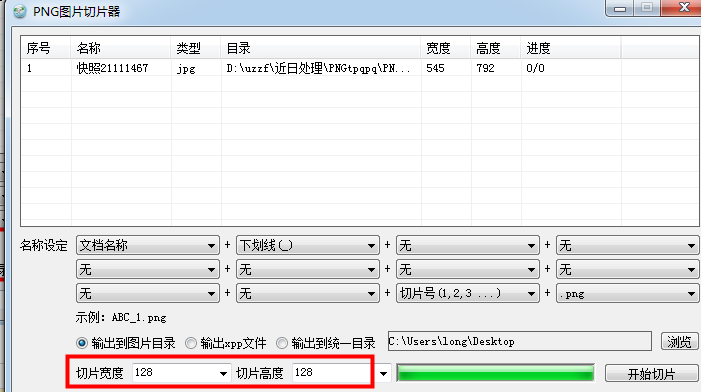
Task: Open first dropdown in third naming row
Action: tap(148, 294)
